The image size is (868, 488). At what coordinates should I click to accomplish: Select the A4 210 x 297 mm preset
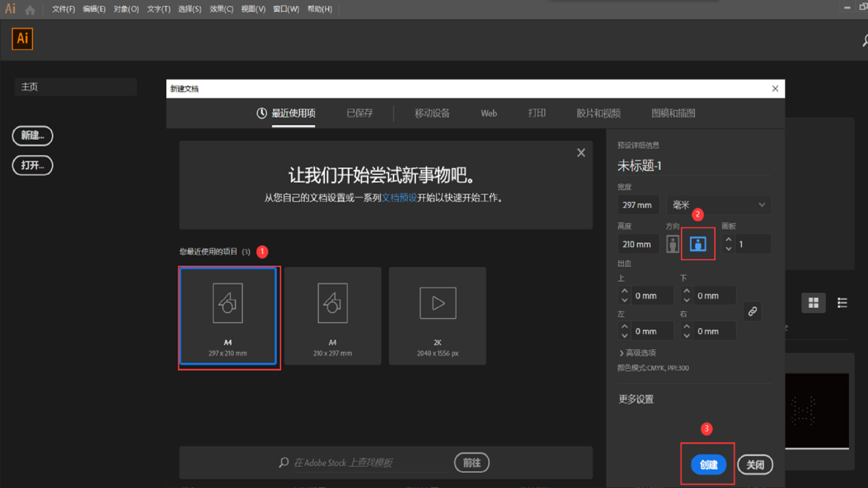[x=332, y=316]
